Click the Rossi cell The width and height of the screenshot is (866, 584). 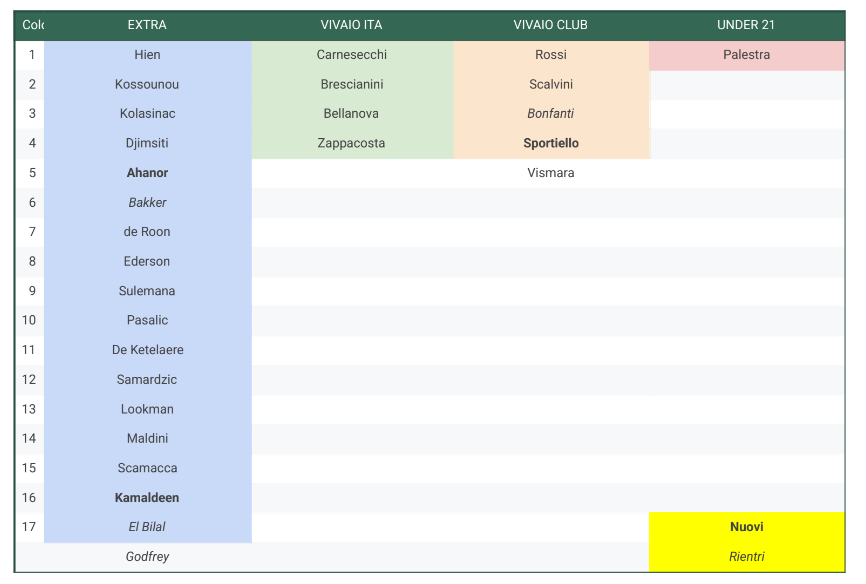coord(550,55)
